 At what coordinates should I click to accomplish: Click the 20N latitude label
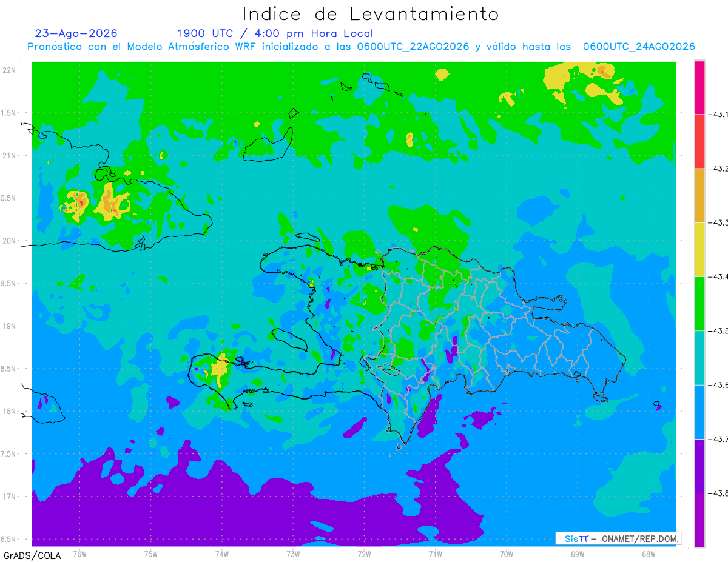[10, 241]
